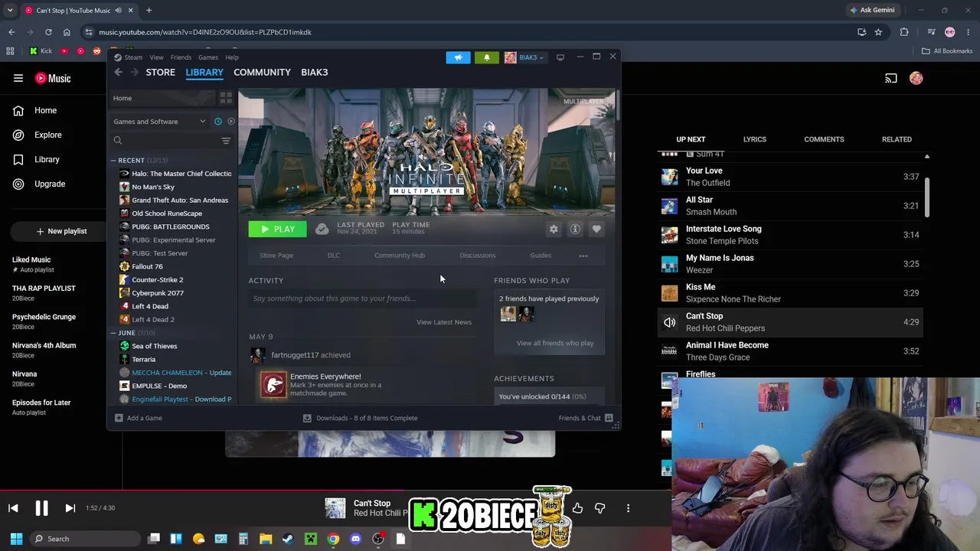
Task: Open Minecraft launcher from taskbar
Action: click(311, 539)
